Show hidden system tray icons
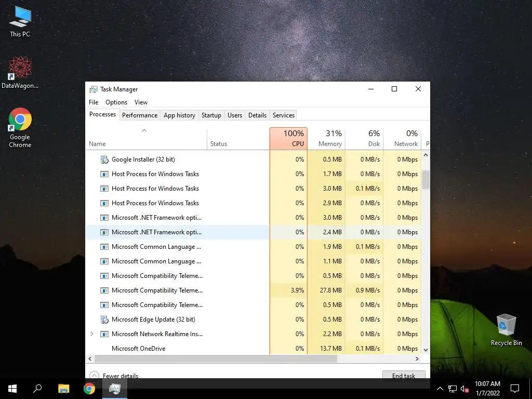The width and height of the screenshot is (532, 399). [440, 389]
